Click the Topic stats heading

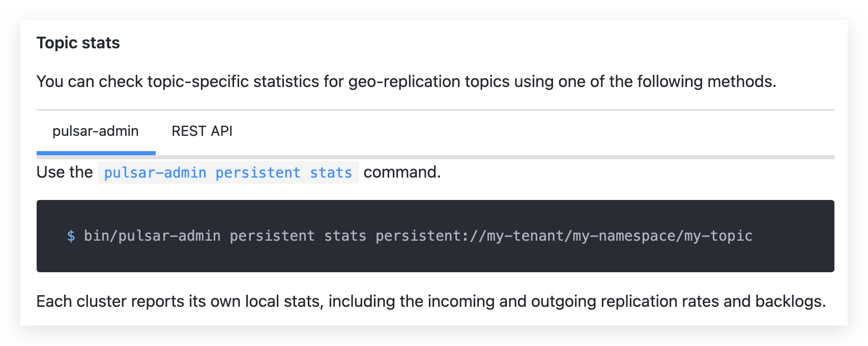coord(78,43)
